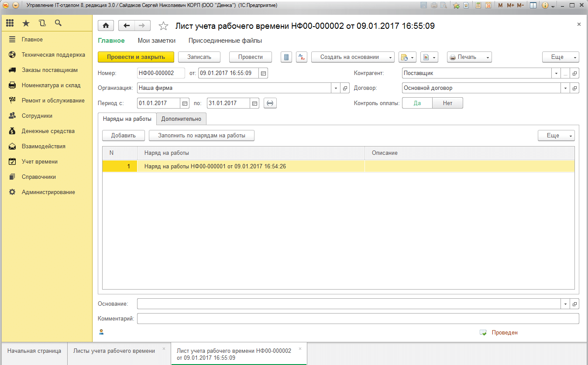588x365 pixels.
Task: Set Контроль оплаты to Да
Action: point(417,103)
